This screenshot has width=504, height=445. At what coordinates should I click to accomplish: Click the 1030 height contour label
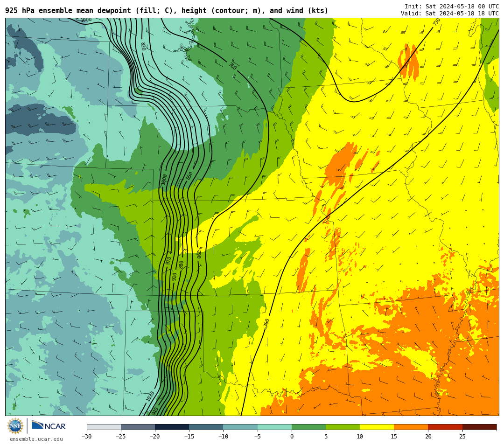150,396
